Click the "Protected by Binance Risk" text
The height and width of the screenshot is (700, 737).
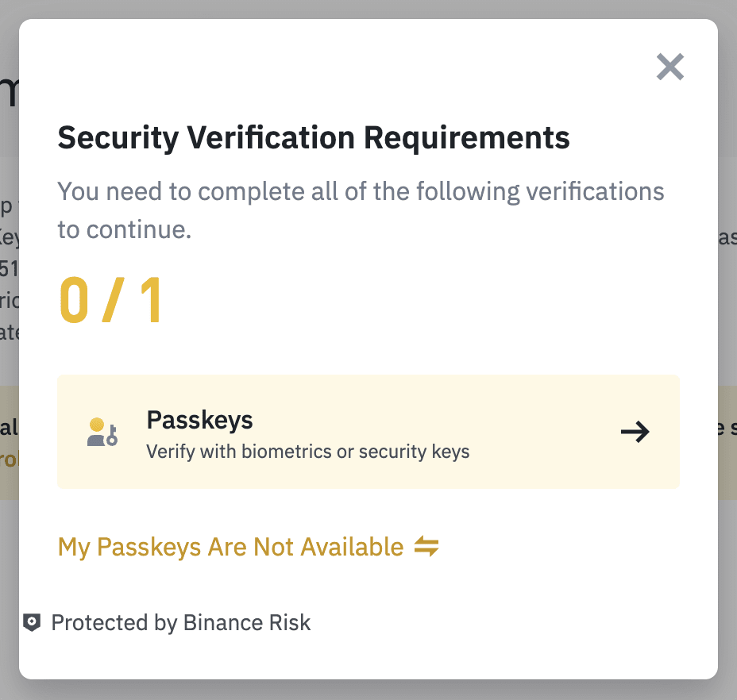pyautogui.click(x=181, y=623)
